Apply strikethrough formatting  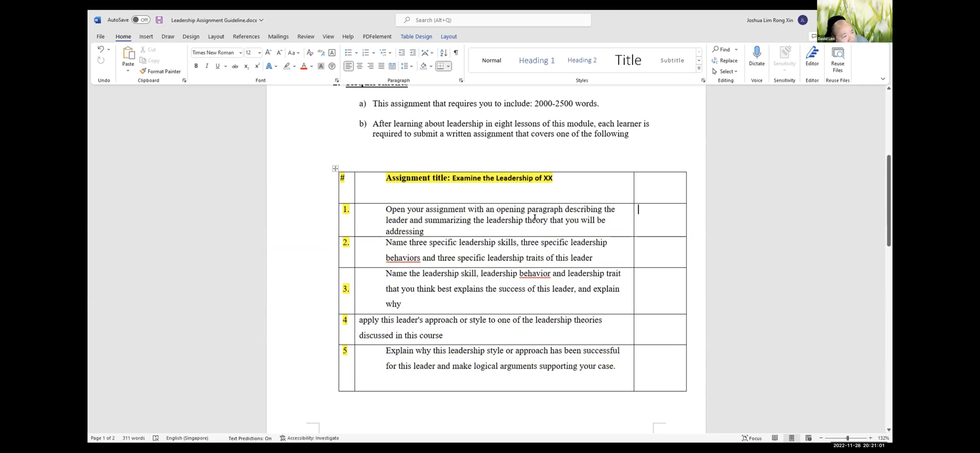pos(235,66)
